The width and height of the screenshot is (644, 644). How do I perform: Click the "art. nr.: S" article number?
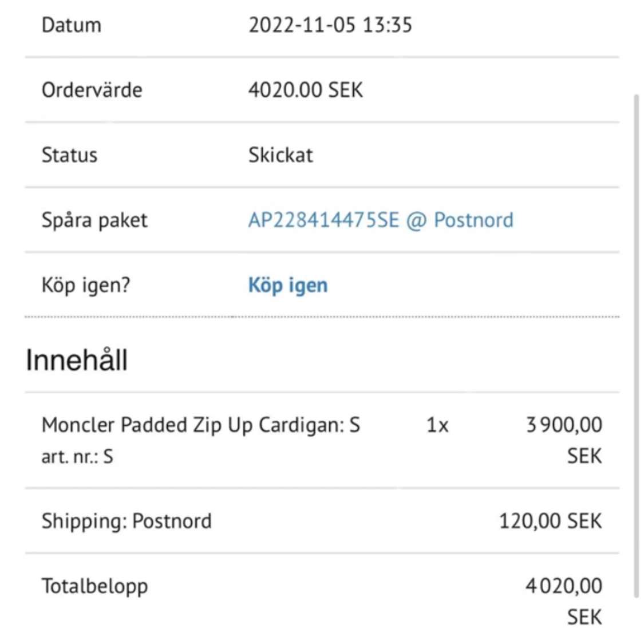(x=77, y=457)
